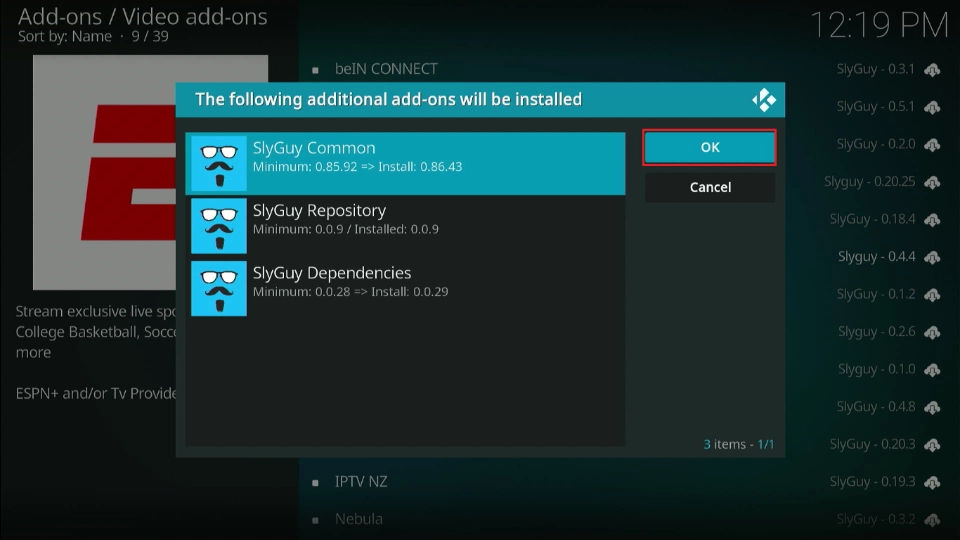Click the cloud download icon beside SlyGuy 0.3.1

click(x=932, y=69)
